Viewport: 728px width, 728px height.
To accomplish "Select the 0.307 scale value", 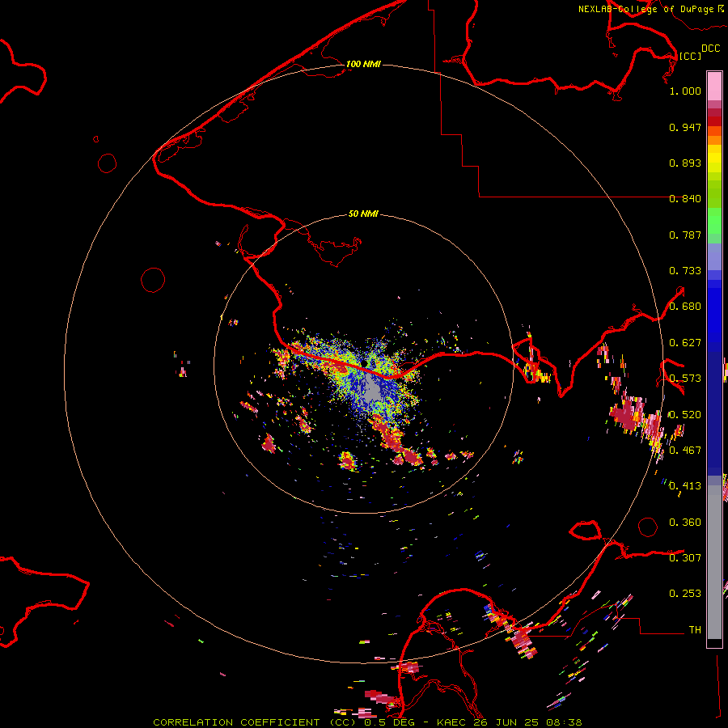I will [x=685, y=558].
